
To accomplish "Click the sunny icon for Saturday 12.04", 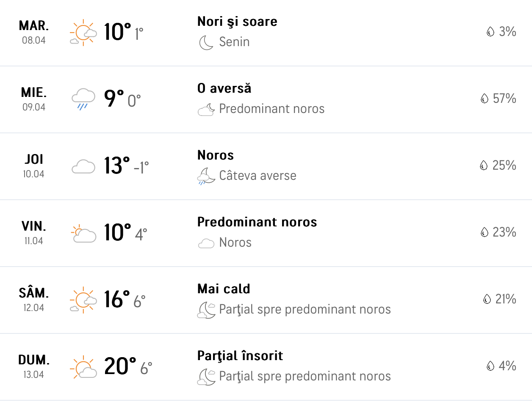I will (83, 300).
